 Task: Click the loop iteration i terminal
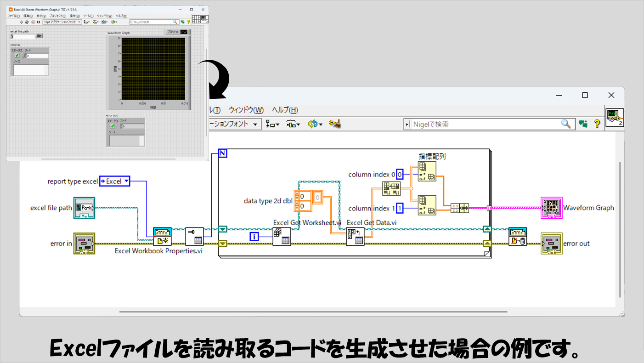tap(255, 237)
